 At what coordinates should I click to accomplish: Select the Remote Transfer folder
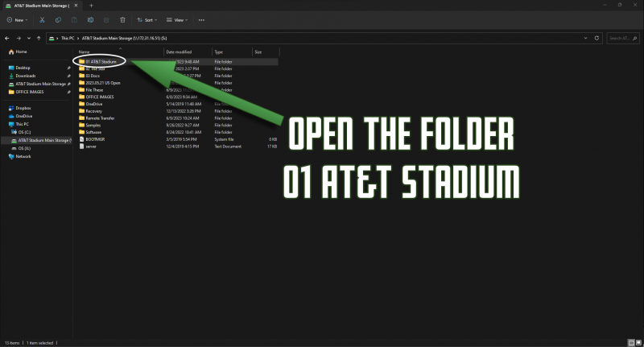point(100,118)
